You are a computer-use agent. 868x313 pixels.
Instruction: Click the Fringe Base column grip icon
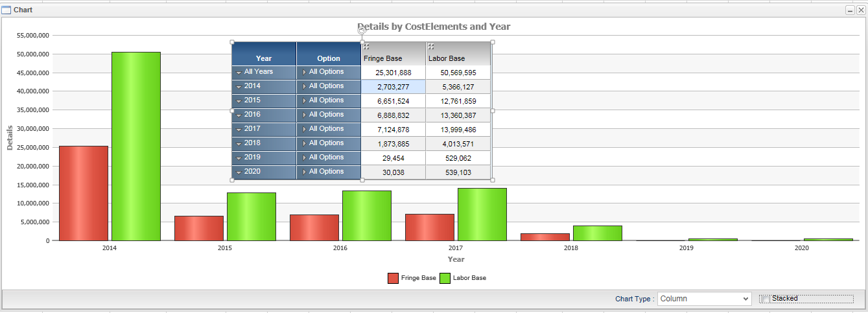366,47
